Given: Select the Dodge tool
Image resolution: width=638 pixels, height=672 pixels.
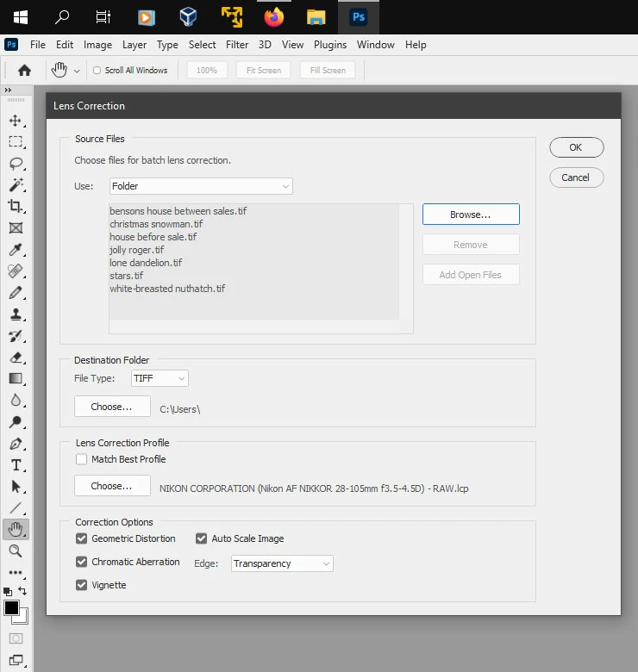Looking at the screenshot, I should (16, 422).
